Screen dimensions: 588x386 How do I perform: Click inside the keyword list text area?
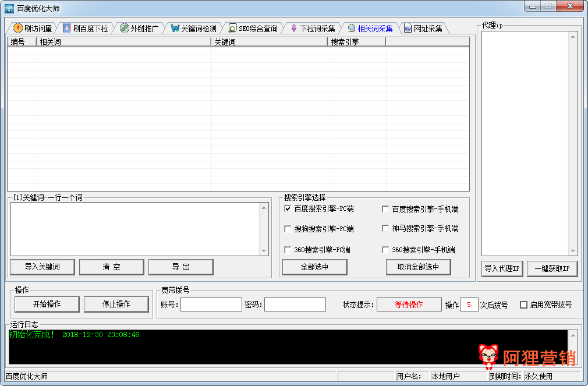[x=136, y=229]
